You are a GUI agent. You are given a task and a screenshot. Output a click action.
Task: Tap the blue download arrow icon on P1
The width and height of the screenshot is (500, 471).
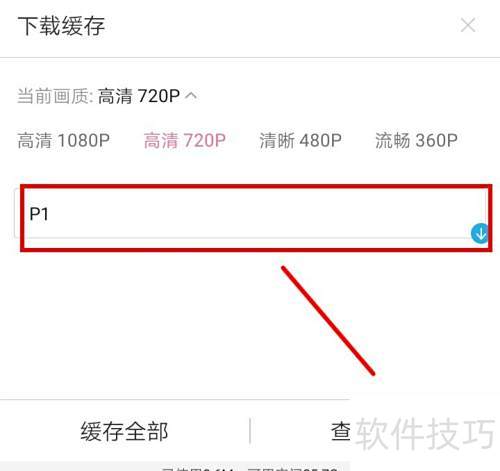(x=480, y=233)
